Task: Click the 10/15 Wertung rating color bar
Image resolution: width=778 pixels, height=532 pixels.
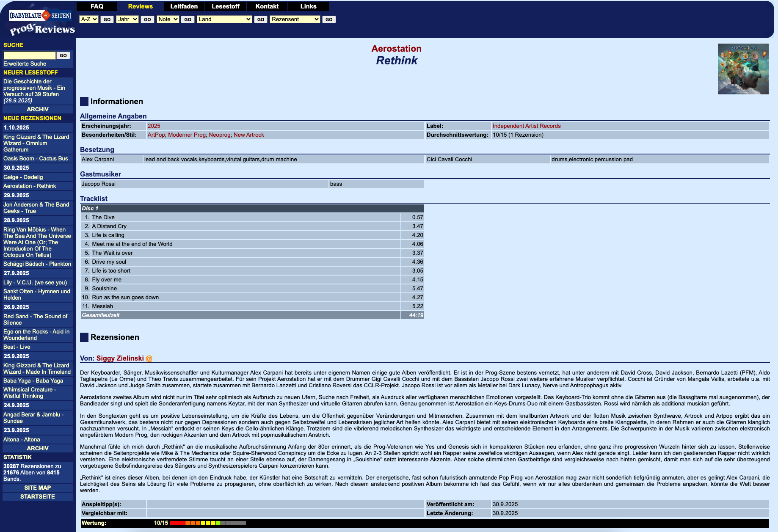Action: click(207, 523)
